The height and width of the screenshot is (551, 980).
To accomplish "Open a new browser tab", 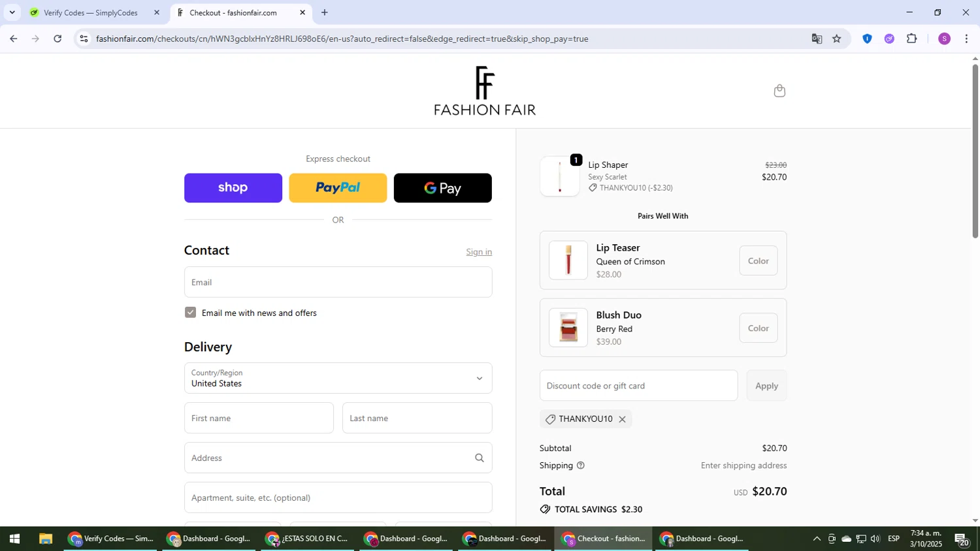I will coord(325,12).
